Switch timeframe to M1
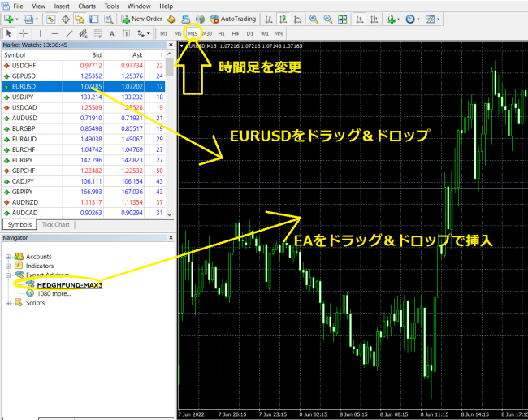 point(163,33)
